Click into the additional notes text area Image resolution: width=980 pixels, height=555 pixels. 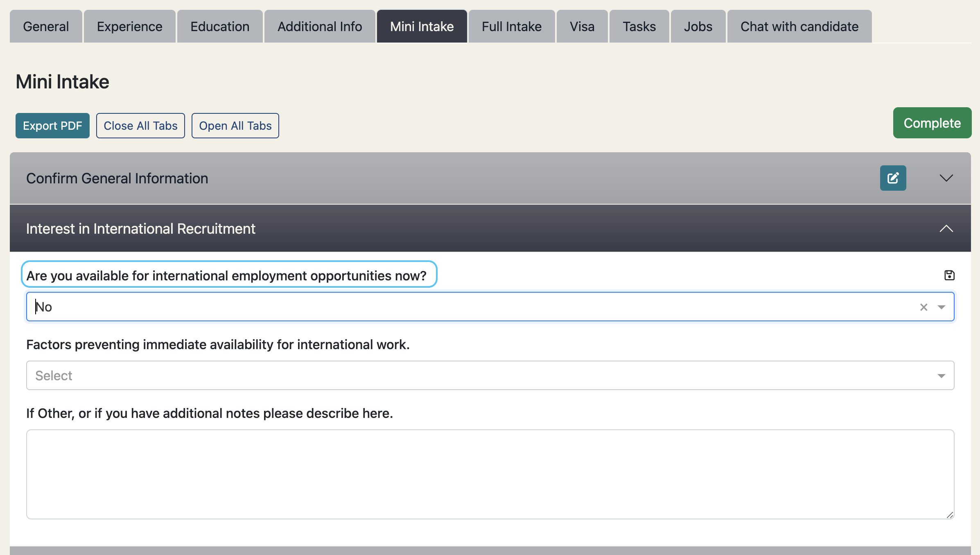[490, 474]
